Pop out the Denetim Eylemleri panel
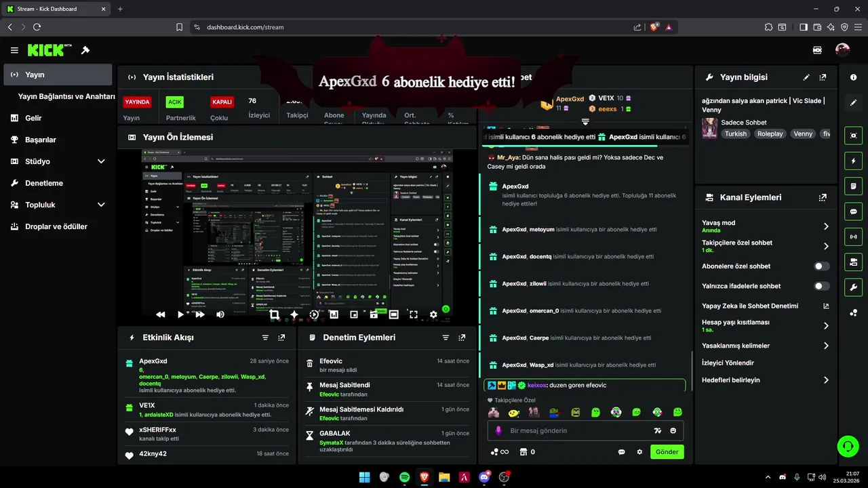 coord(462,337)
